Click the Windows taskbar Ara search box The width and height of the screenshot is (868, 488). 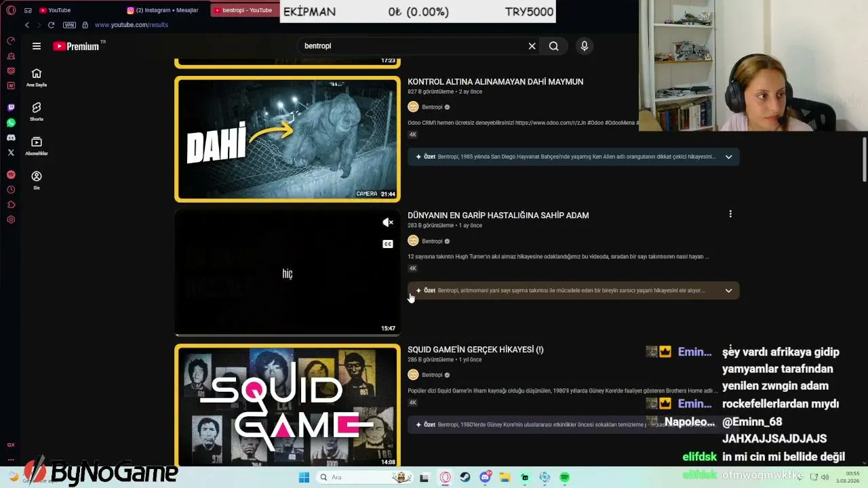click(366, 477)
